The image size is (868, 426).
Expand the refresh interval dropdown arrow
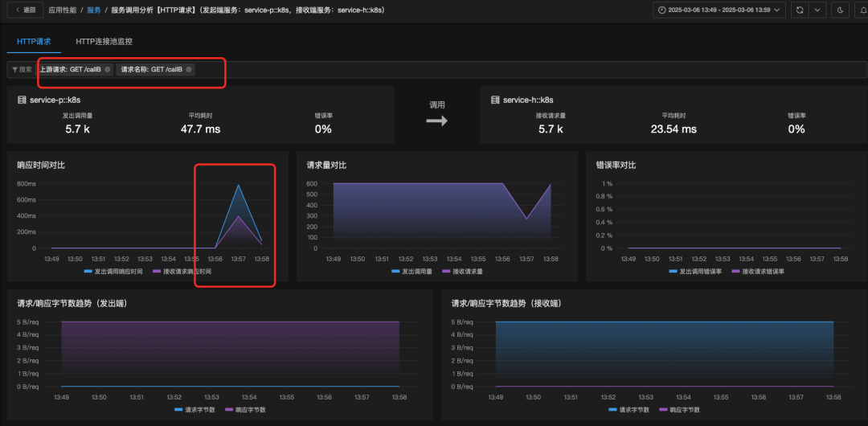point(818,10)
